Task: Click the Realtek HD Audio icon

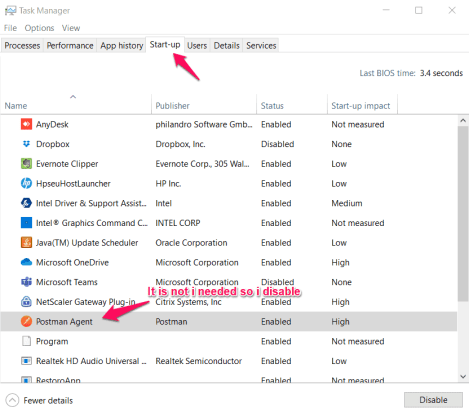Action: (26, 361)
